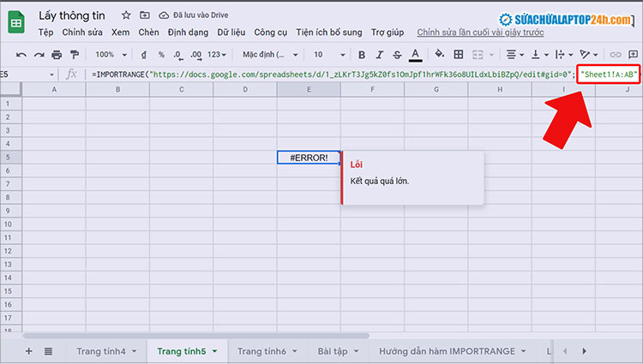
Task: Open the Chỉnh sửa lần cuối link
Action: point(480,33)
